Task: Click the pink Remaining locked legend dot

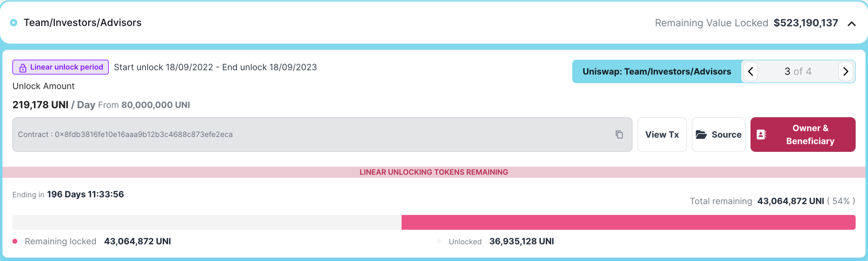Action: pos(15,241)
